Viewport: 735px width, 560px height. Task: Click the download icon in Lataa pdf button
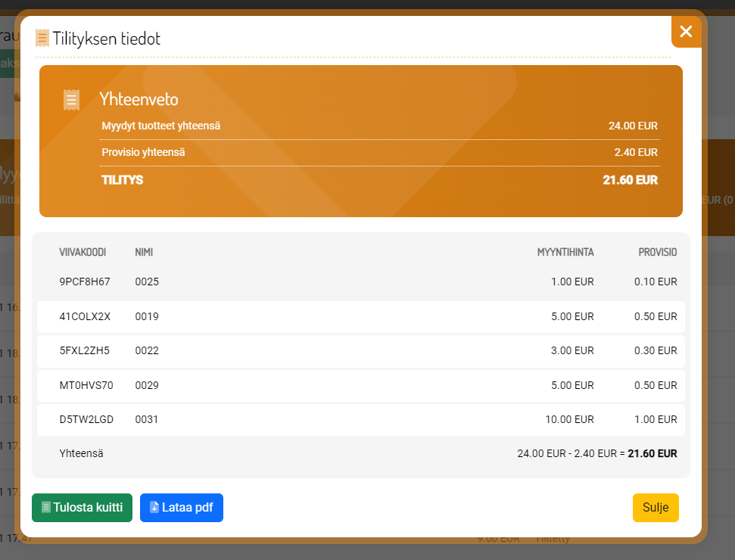(154, 508)
